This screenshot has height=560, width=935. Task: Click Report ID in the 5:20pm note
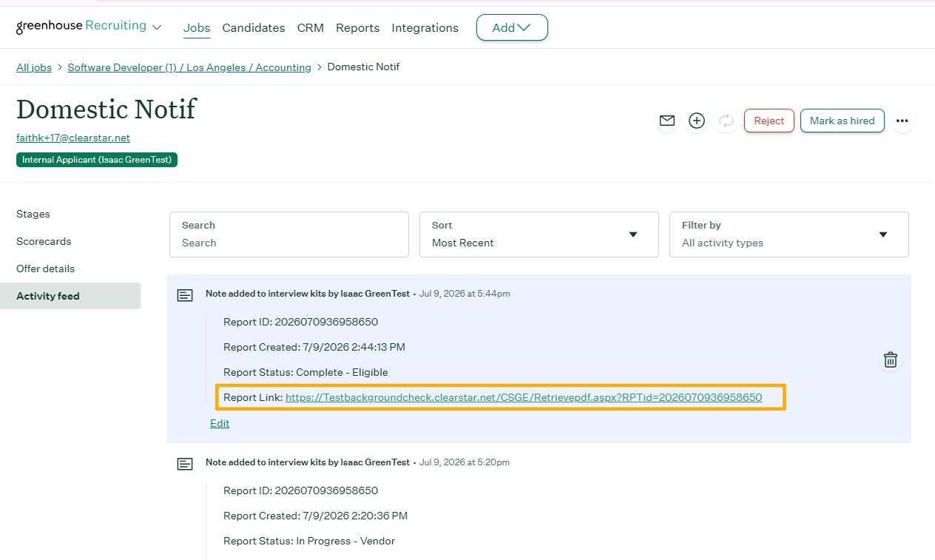coord(301,490)
